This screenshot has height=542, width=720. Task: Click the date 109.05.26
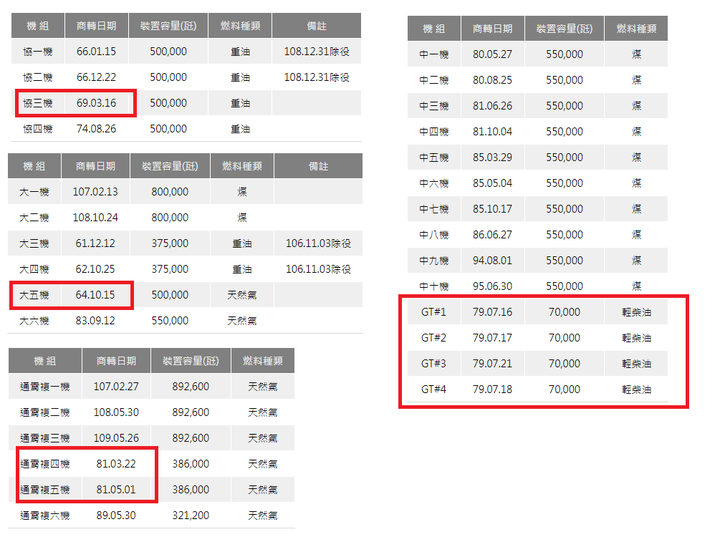point(116,438)
